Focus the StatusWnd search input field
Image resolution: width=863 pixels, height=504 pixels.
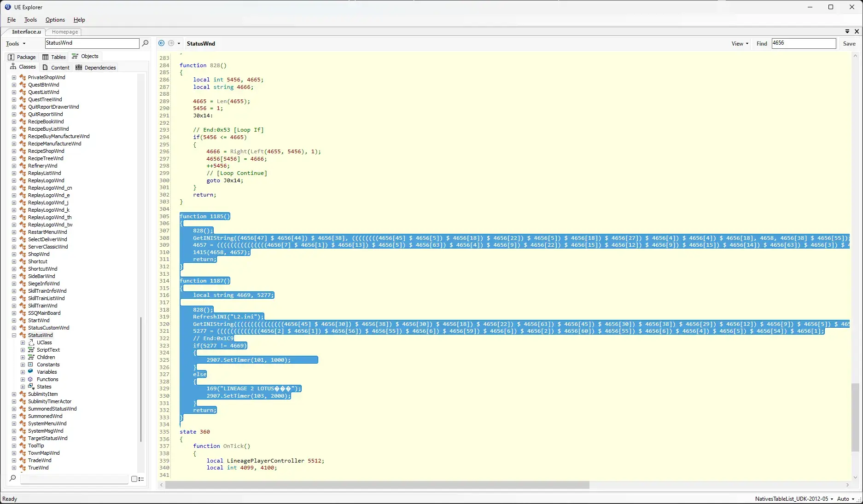92,43
